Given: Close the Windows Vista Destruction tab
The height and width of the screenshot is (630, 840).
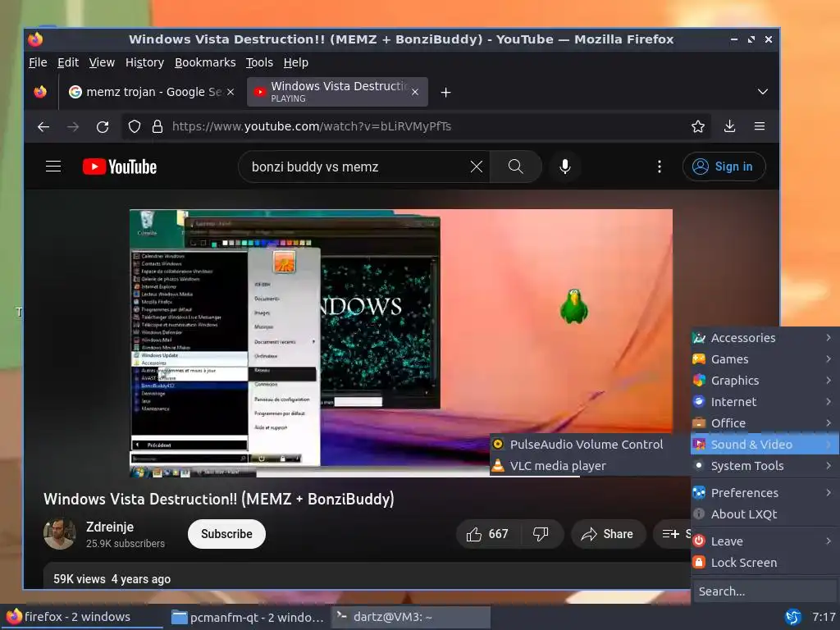Looking at the screenshot, I should click(414, 92).
